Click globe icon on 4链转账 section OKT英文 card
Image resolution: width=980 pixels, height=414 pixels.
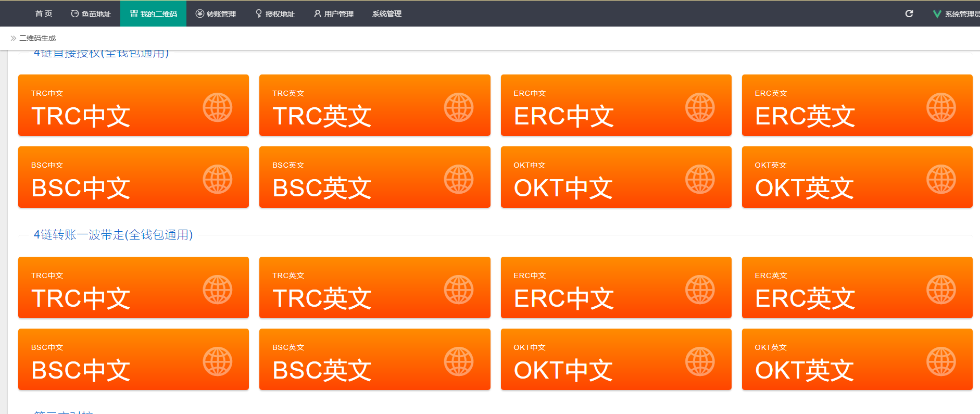pos(940,361)
